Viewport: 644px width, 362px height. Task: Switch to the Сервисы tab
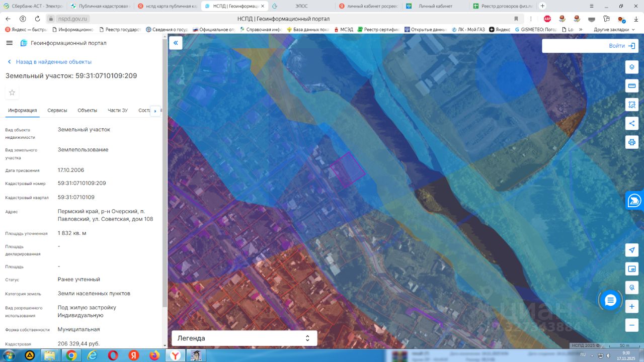(57, 111)
